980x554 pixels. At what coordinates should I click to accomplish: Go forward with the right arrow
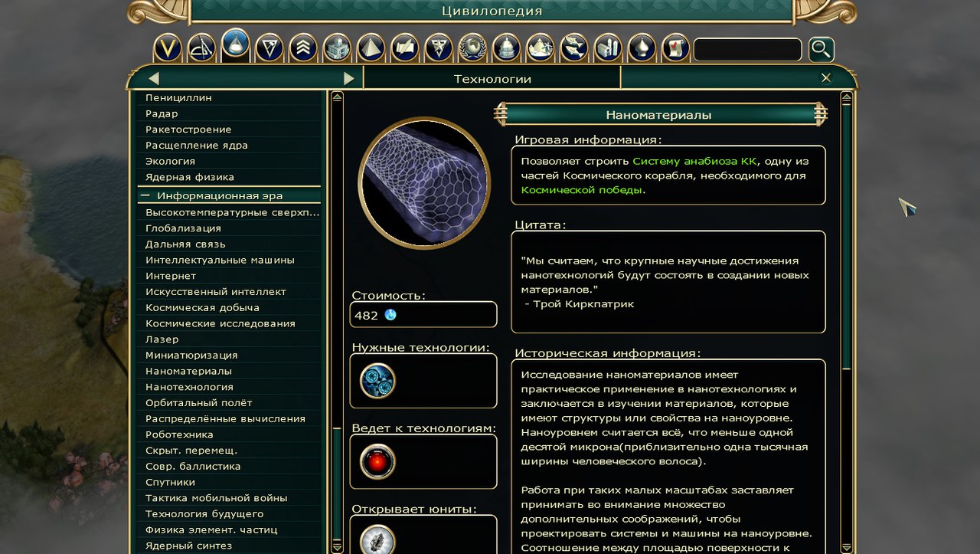pyautogui.click(x=349, y=78)
